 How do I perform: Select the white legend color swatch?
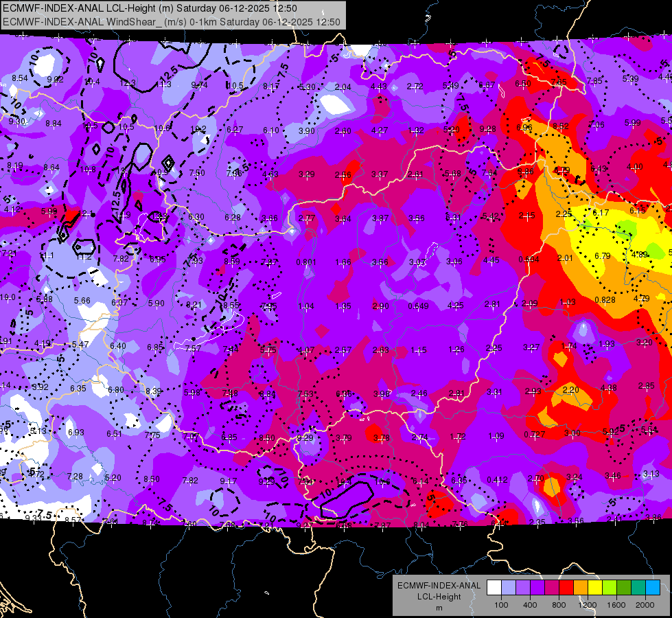tap(494, 588)
